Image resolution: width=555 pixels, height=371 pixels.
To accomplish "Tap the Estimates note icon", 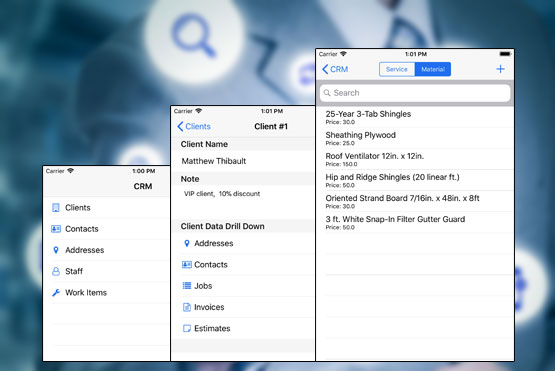I will tap(187, 328).
